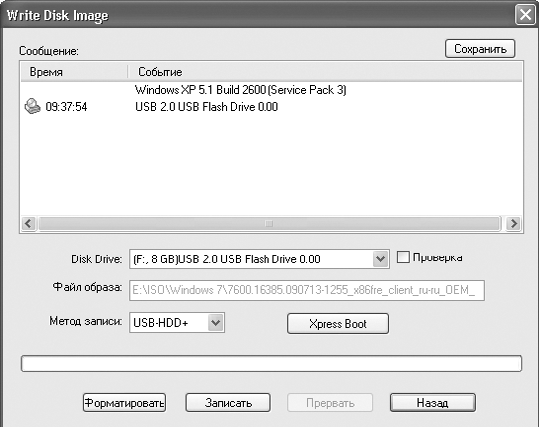Click Форматировать to format the drive
The height and width of the screenshot is (427, 539).
124,403
